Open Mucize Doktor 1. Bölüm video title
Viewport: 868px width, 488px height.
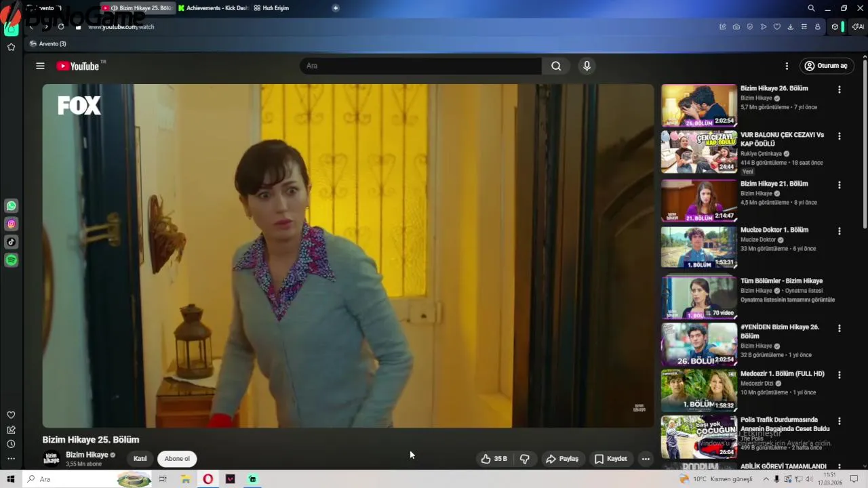(774, 230)
